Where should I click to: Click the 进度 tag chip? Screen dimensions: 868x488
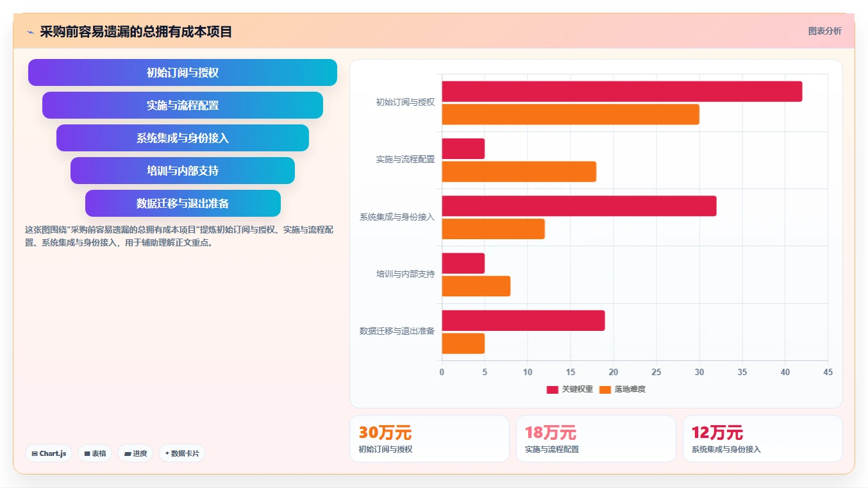(135, 453)
